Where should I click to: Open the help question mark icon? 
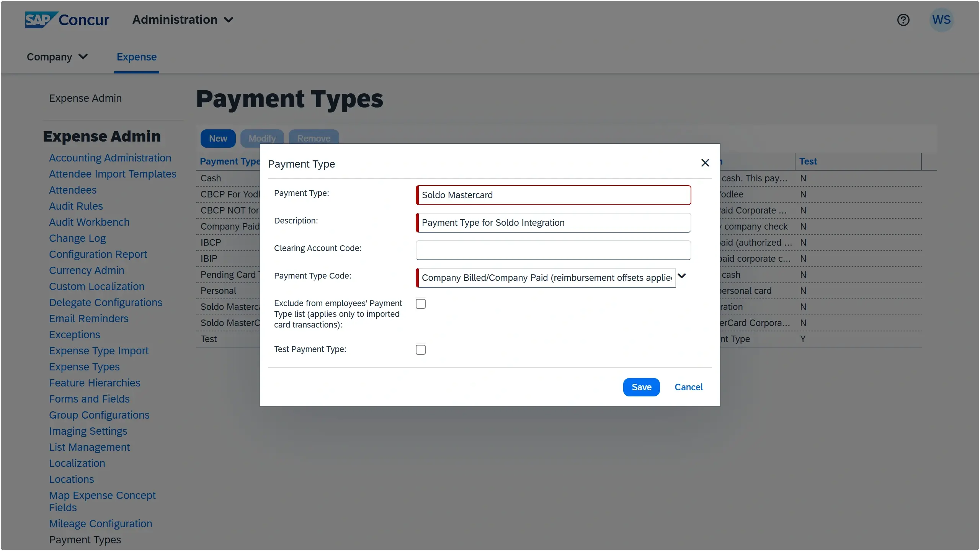[903, 20]
